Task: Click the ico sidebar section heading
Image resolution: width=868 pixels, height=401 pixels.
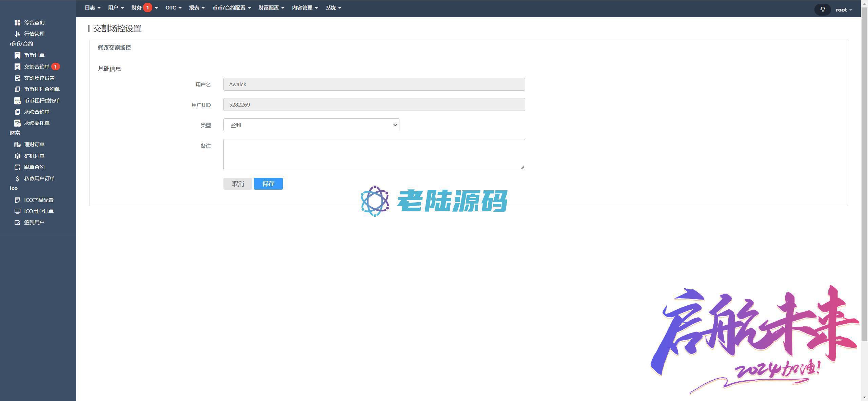Action: tap(14, 188)
